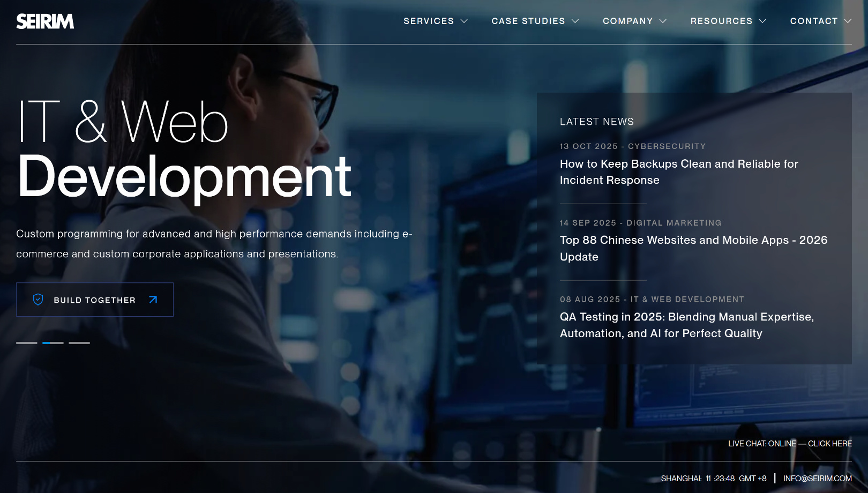Viewport: 868px width, 493px height.
Task: Open the backups incident response article
Action: pos(679,172)
